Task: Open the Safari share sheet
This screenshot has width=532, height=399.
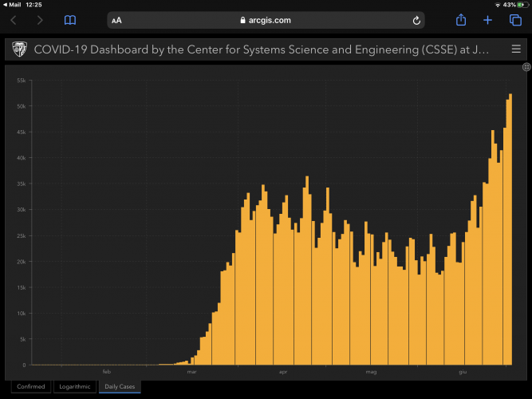Action: pyautogui.click(x=460, y=20)
